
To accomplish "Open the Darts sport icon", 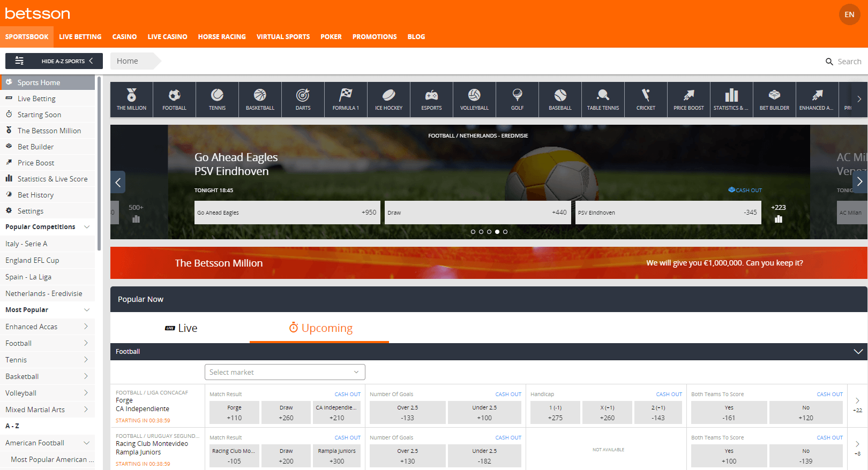I will point(303,100).
